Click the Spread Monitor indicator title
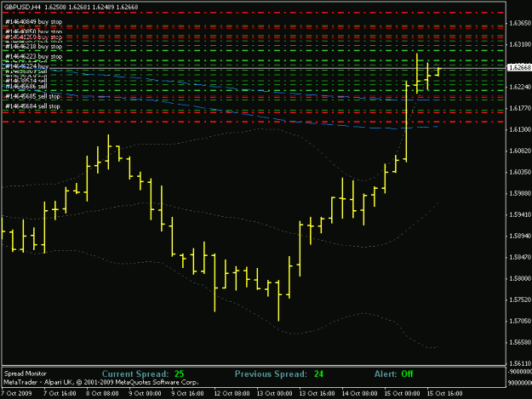The height and width of the screenshot is (399, 532). 25,373
